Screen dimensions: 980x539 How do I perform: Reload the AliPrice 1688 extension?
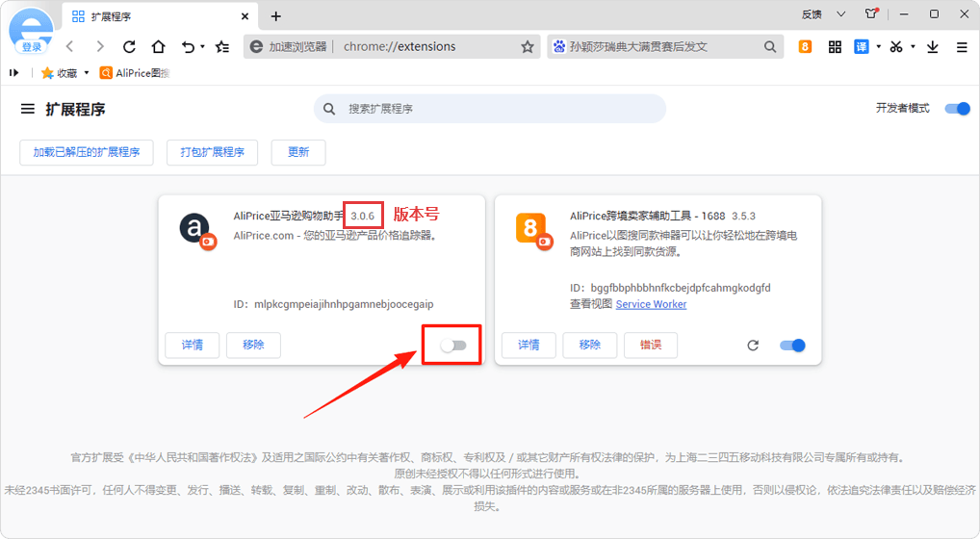click(753, 346)
